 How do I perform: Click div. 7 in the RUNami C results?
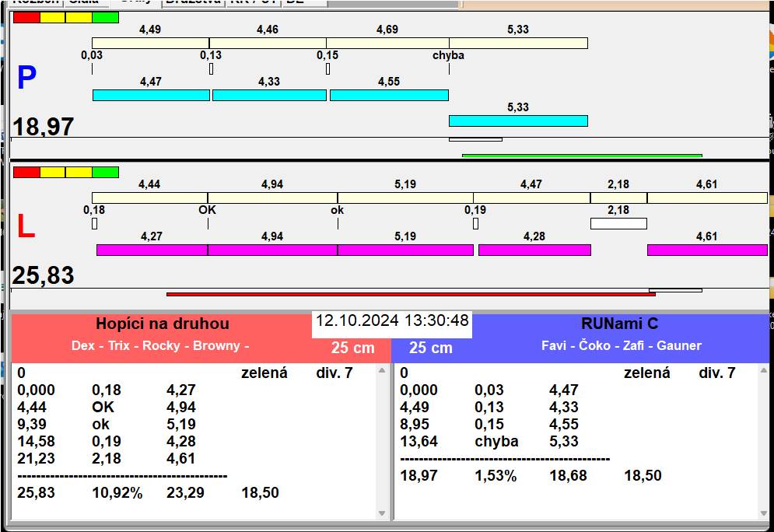[717, 373]
